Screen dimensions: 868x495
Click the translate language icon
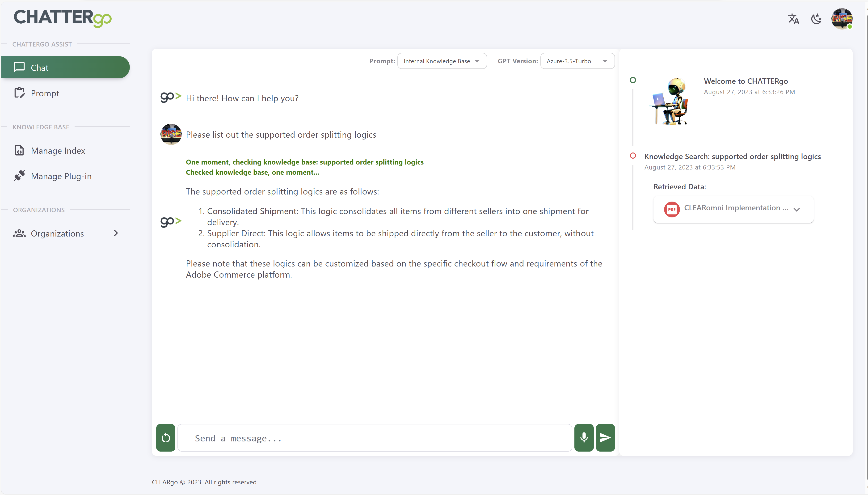tap(793, 19)
